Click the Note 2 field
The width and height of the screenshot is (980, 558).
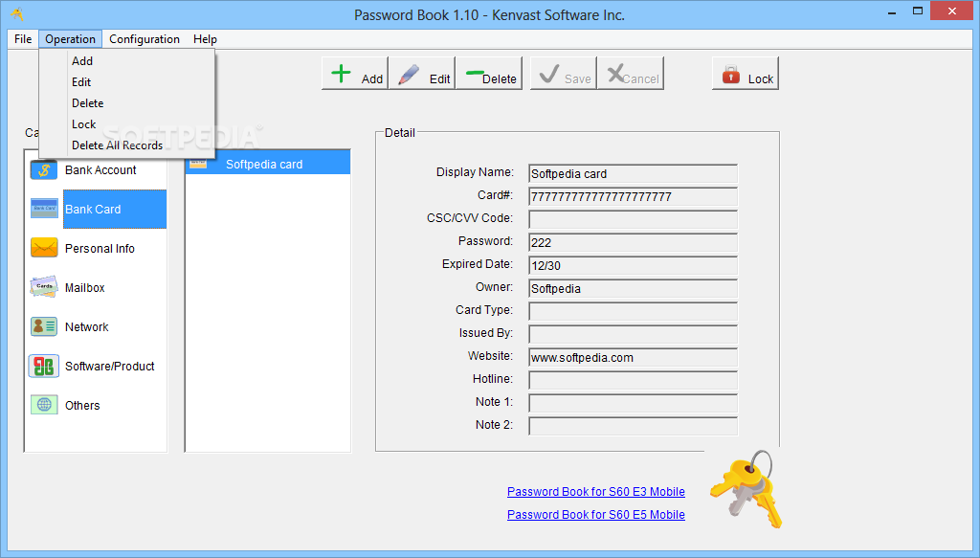[x=633, y=426]
